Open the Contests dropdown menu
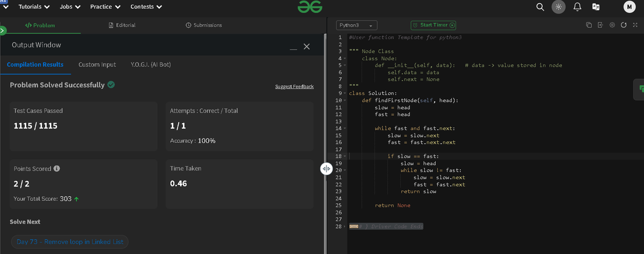644x254 pixels. pyautogui.click(x=147, y=7)
